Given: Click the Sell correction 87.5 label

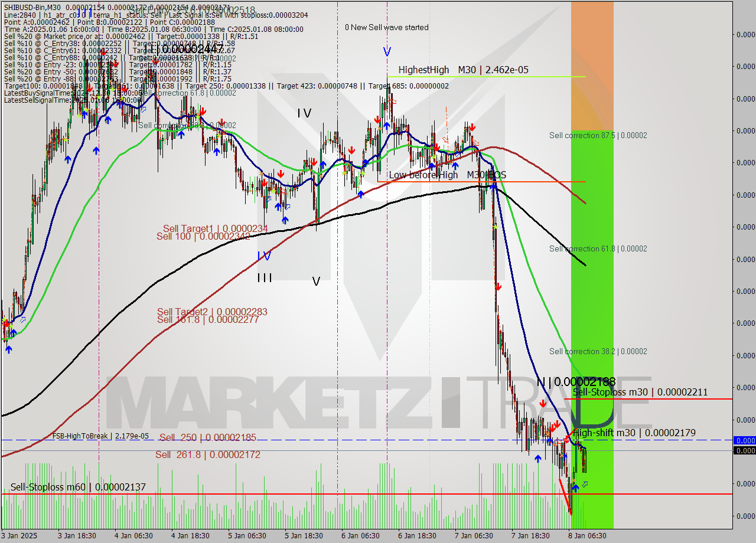Looking at the screenshot, I should 598,135.
